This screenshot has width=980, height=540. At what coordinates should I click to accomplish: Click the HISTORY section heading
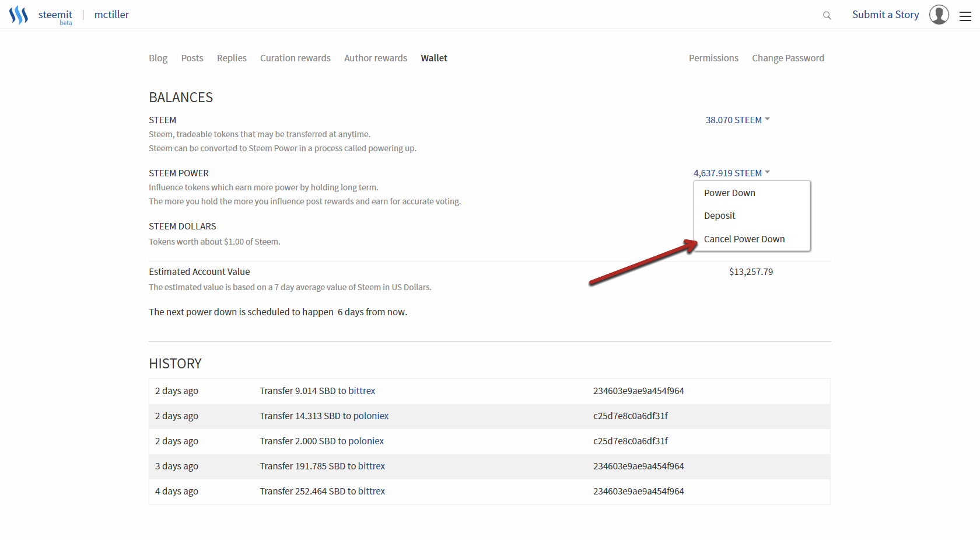click(175, 364)
